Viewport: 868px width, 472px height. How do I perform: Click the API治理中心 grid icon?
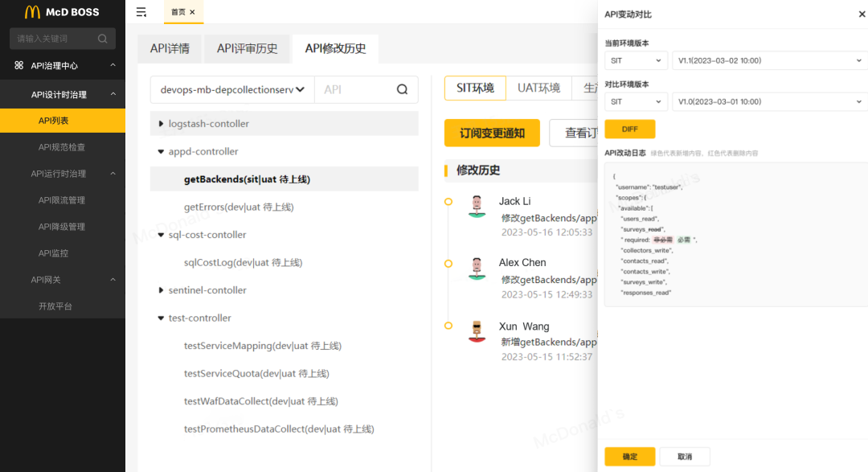(18, 65)
